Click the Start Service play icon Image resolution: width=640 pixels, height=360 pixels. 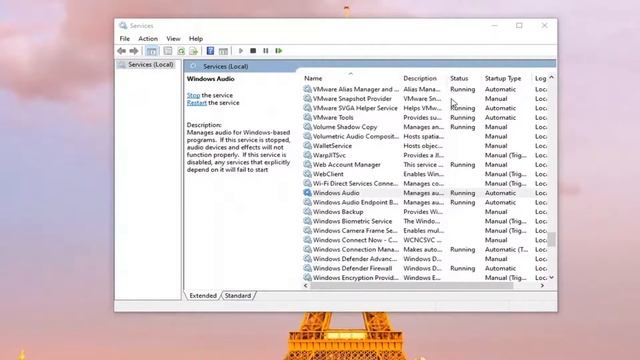(241, 51)
